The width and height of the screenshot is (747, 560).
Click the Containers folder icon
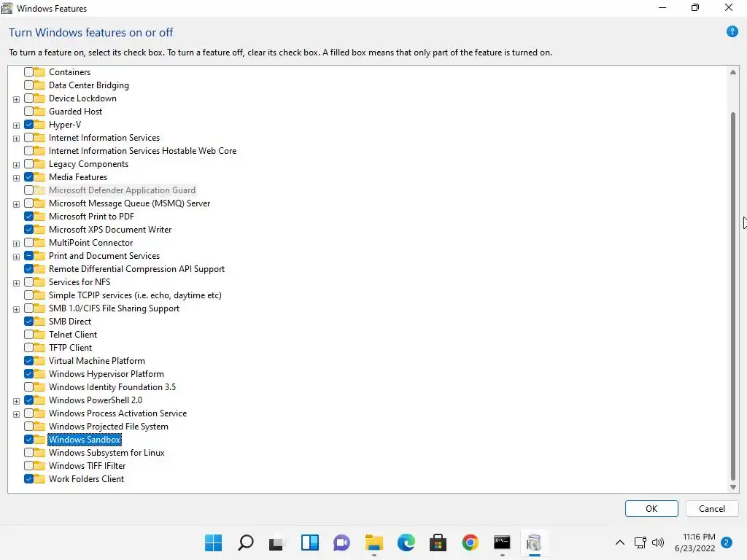(x=39, y=72)
